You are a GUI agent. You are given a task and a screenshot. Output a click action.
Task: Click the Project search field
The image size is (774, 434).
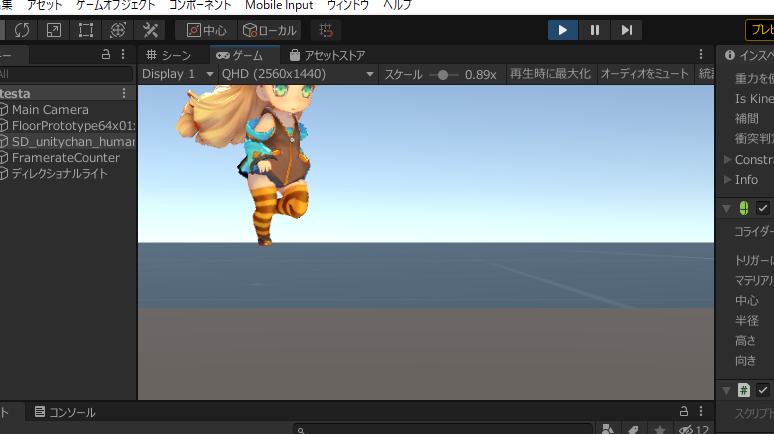(x=443, y=430)
